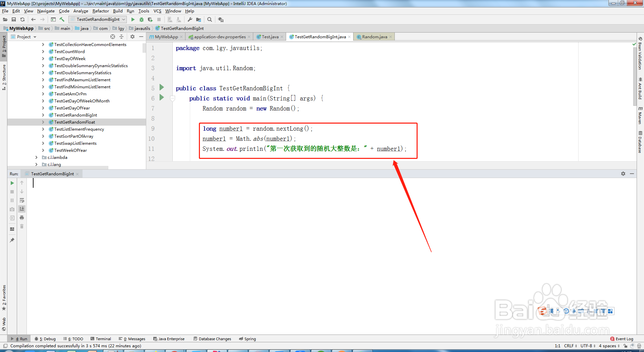Screen dimensions: 644x352
Task: Expand the c.l.lambda package node
Action: 36,157
